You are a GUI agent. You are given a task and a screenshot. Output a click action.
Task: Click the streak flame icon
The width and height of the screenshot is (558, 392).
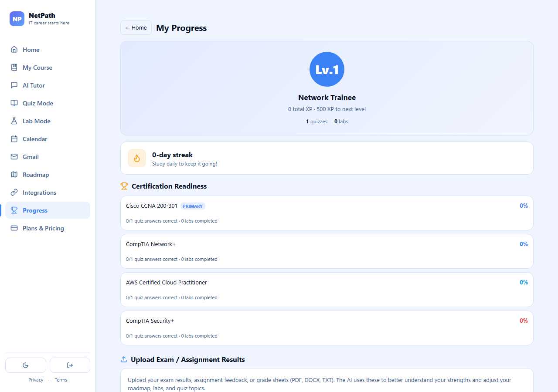tap(137, 158)
